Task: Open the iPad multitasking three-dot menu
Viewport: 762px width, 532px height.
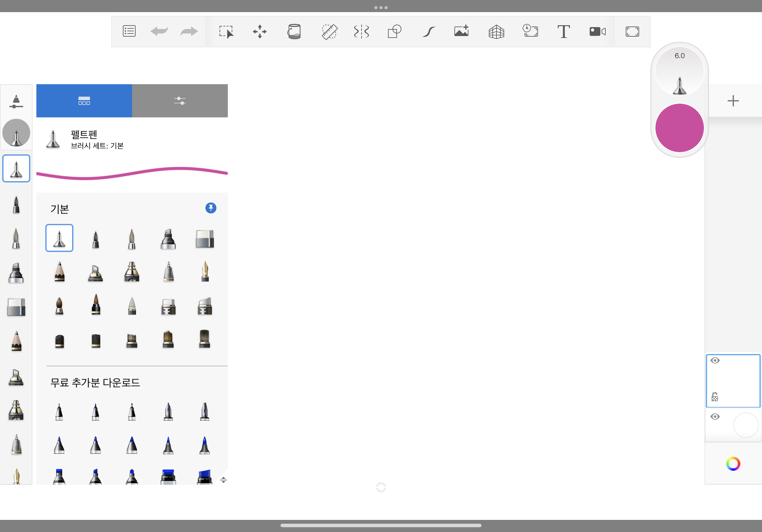Action: (x=381, y=7)
